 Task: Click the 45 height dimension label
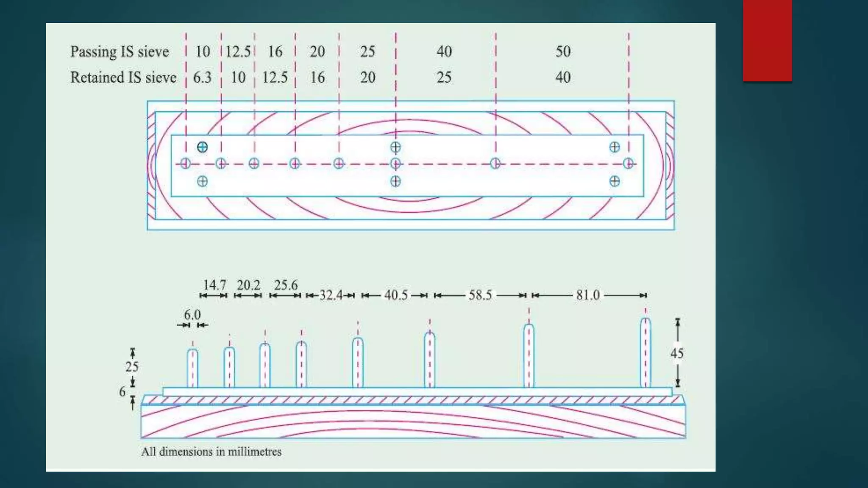pyautogui.click(x=677, y=353)
